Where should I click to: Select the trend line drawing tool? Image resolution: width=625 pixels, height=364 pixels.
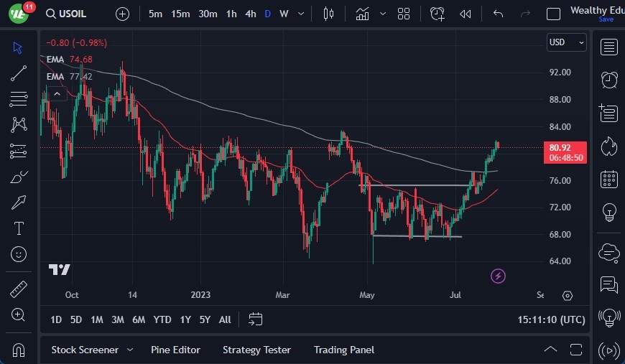(x=19, y=73)
